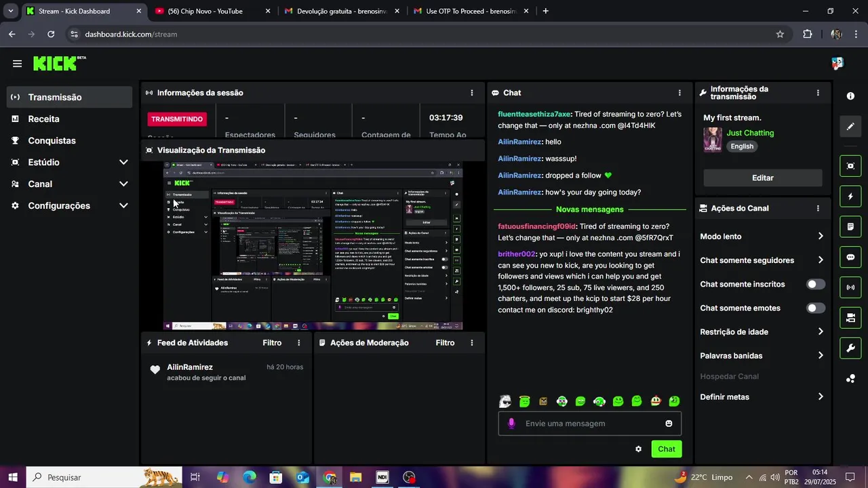This screenshot has width=868, height=488.
Task: Select the pencil edit tool in right toolbar
Action: (850, 127)
